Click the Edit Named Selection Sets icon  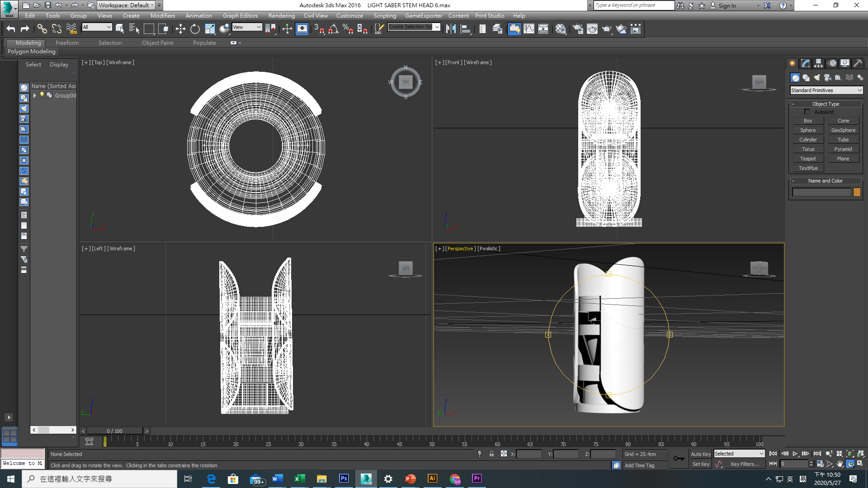tap(379, 29)
